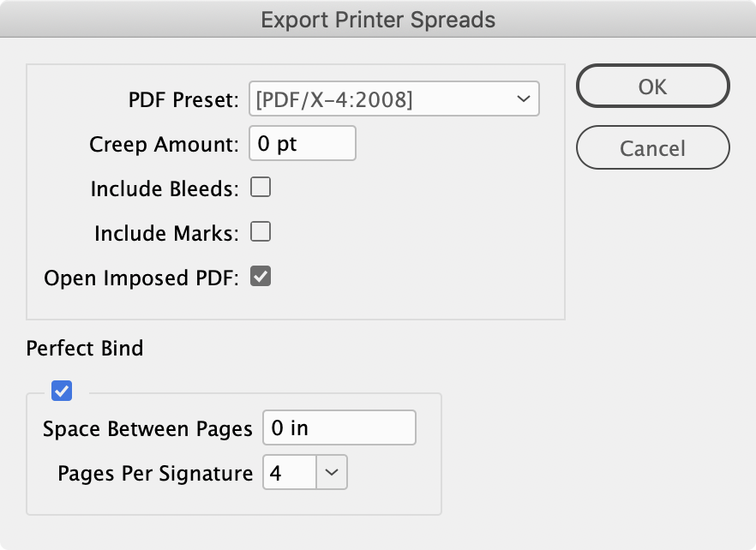Enable the Include Bleeds checkbox
This screenshot has height=550, width=756.
(x=260, y=188)
